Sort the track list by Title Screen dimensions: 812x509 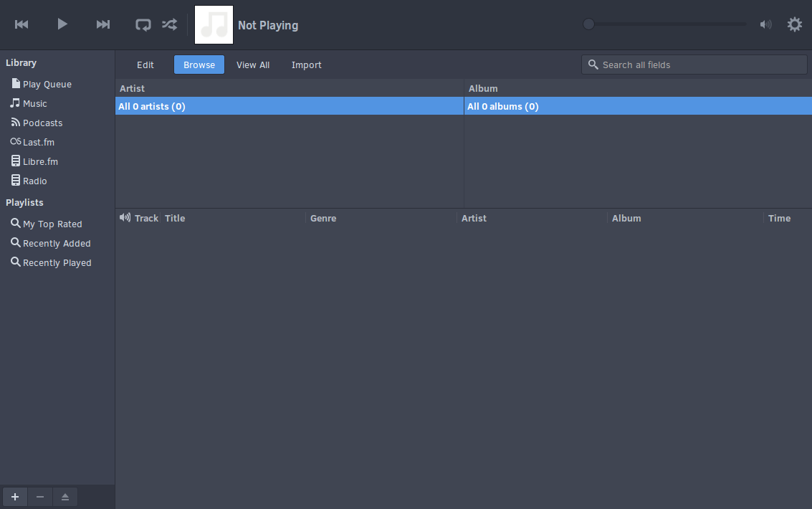(x=233, y=219)
